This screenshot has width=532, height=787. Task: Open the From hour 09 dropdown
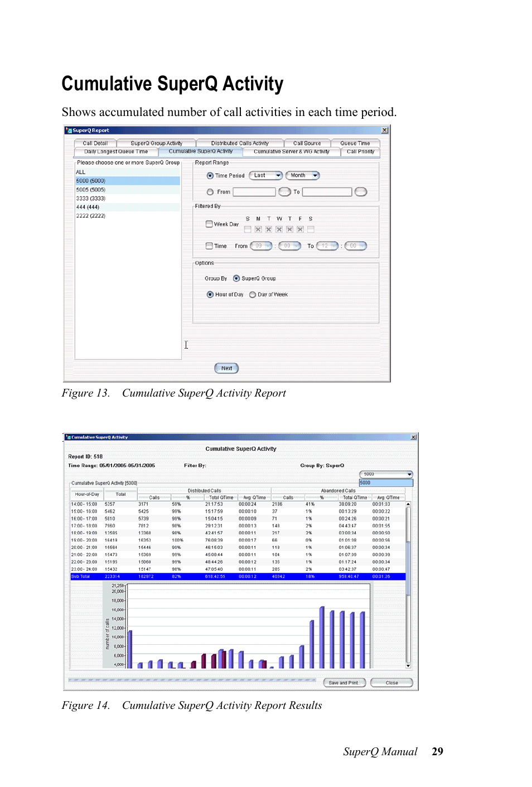[x=262, y=246]
